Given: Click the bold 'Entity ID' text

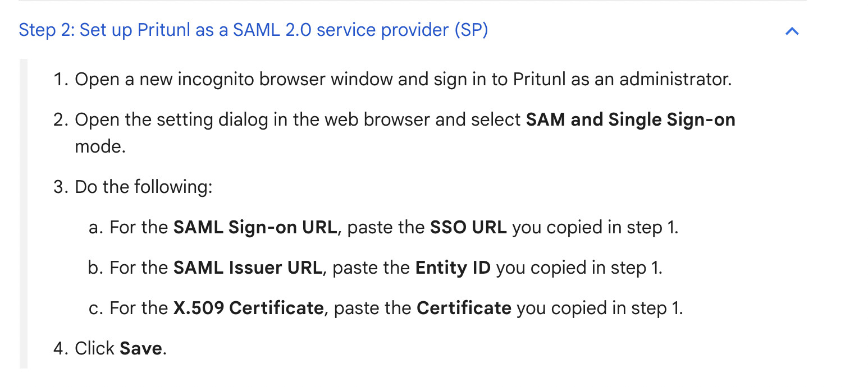Looking at the screenshot, I should coord(453,268).
